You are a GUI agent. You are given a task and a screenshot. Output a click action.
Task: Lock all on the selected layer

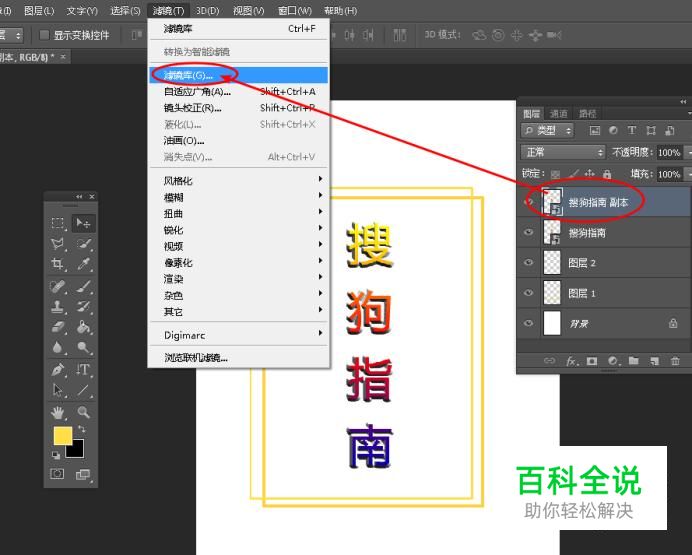coord(607,174)
